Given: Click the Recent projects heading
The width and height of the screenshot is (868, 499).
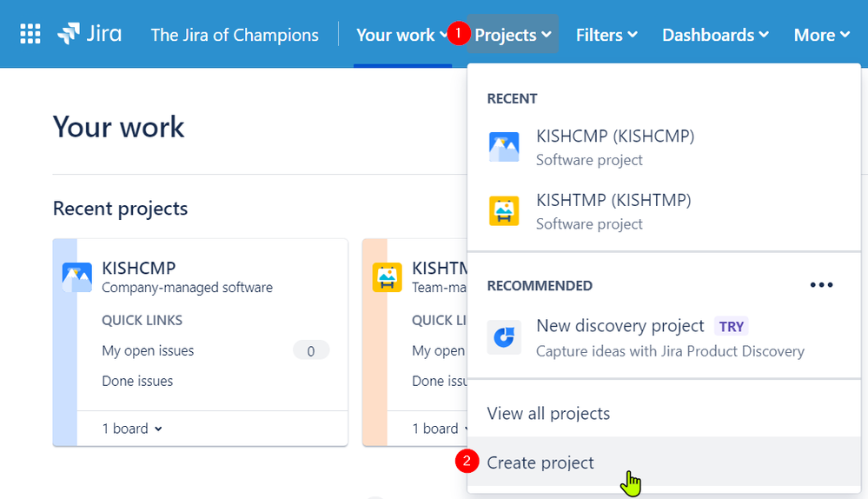Looking at the screenshot, I should [120, 209].
